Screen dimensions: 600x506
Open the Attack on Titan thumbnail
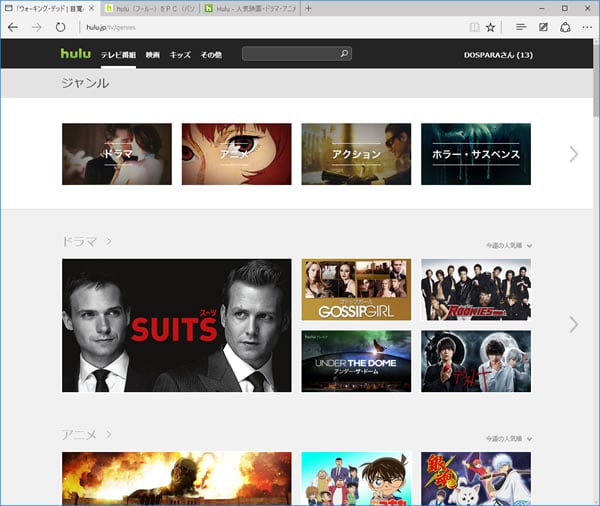point(177,478)
